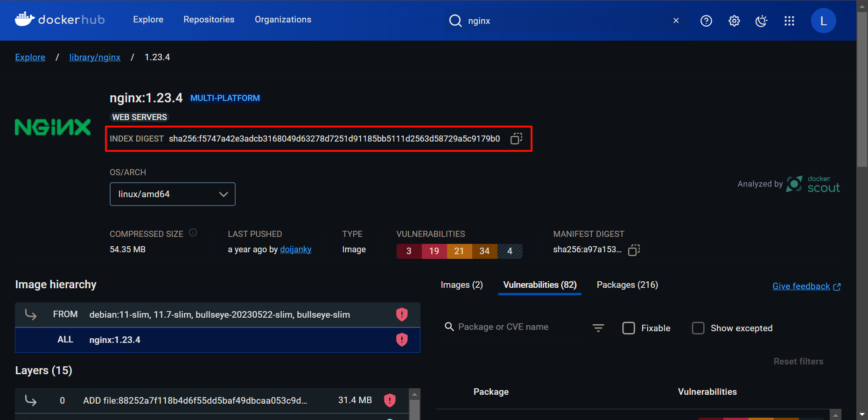This screenshot has height=420, width=868.
Task: Select the ALL nginx:1.23.4 hierarchy row
Action: pyautogui.click(x=217, y=340)
